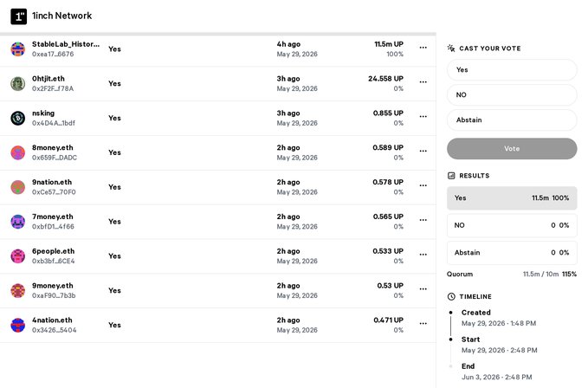This screenshot has width=588, height=388.
Task: Open more options for StableLab_Histor vote
Action: pos(423,48)
